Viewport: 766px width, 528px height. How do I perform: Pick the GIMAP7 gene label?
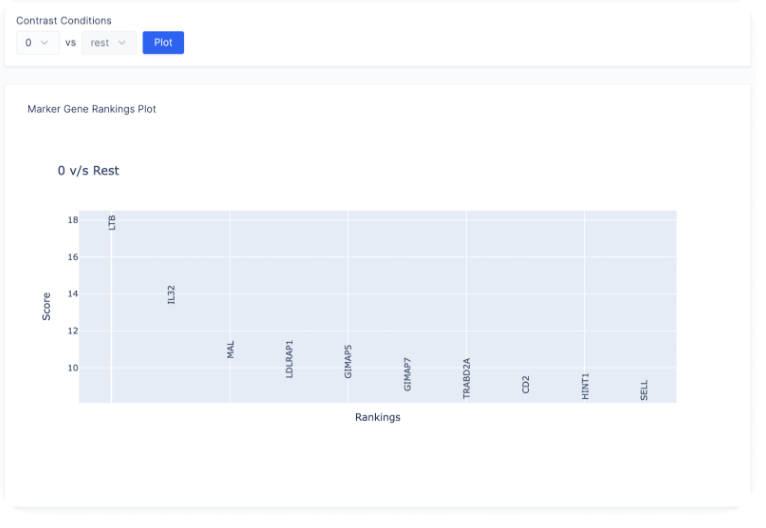407,375
